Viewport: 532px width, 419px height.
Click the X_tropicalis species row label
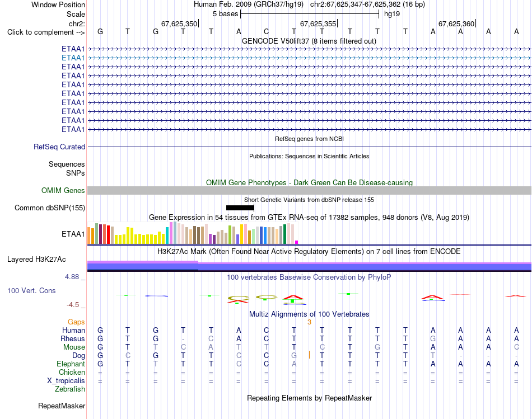click(x=66, y=381)
